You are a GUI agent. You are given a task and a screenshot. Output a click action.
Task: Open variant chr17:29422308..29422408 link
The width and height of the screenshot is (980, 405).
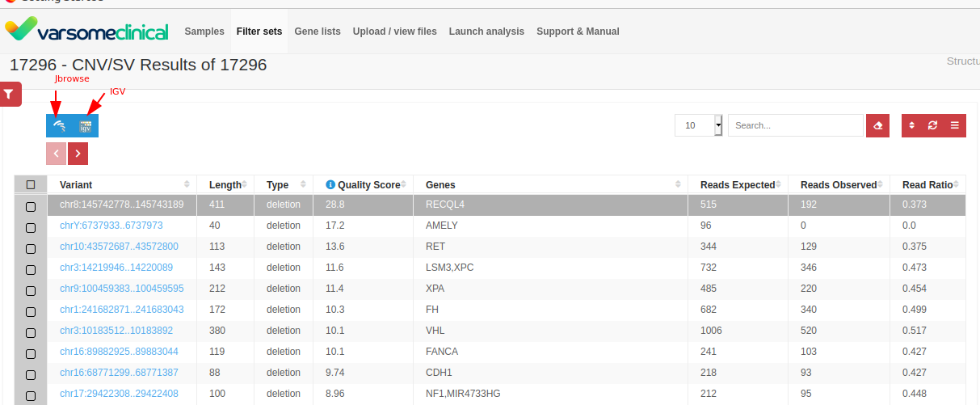tap(119, 394)
